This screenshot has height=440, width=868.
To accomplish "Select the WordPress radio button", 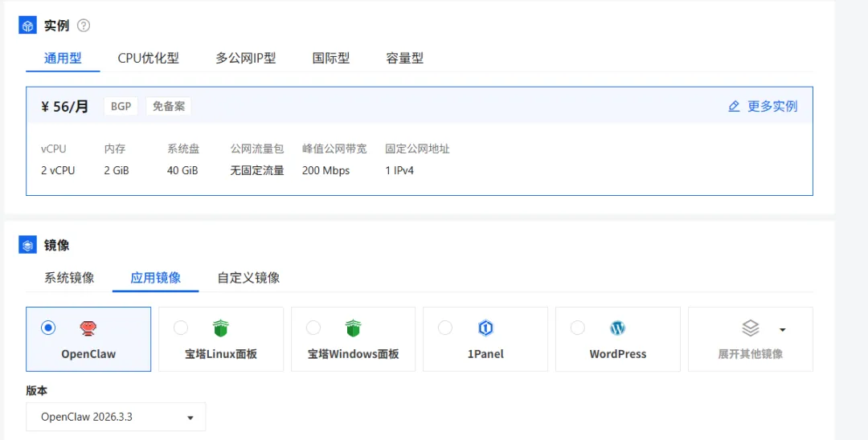I will (577, 328).
